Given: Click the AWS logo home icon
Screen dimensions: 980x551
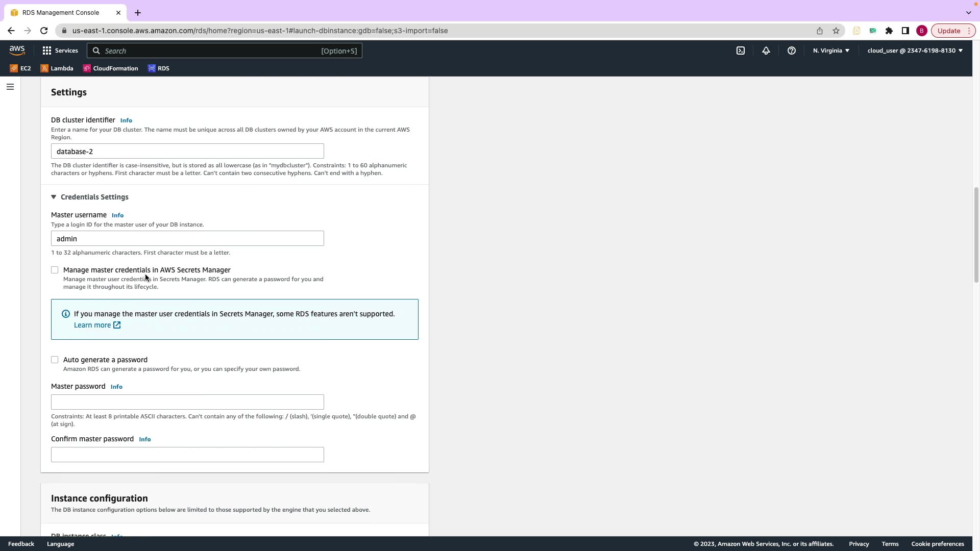Looking at the screenshot, I should tap(17, 51).
